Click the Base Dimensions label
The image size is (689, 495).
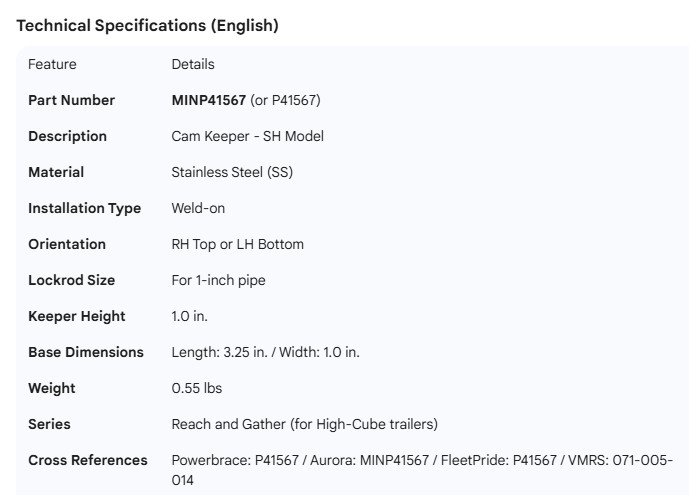point(86,352)
